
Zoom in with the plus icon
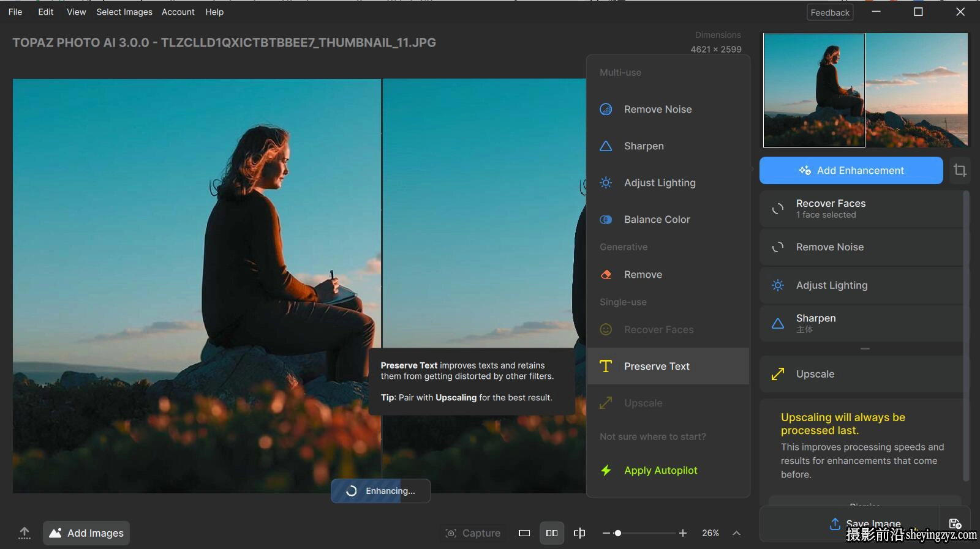(x=683, y=533)
